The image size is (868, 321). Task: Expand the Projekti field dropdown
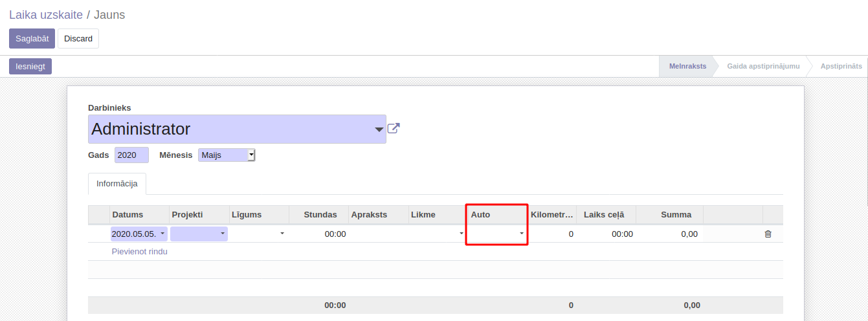pos(199,234)
